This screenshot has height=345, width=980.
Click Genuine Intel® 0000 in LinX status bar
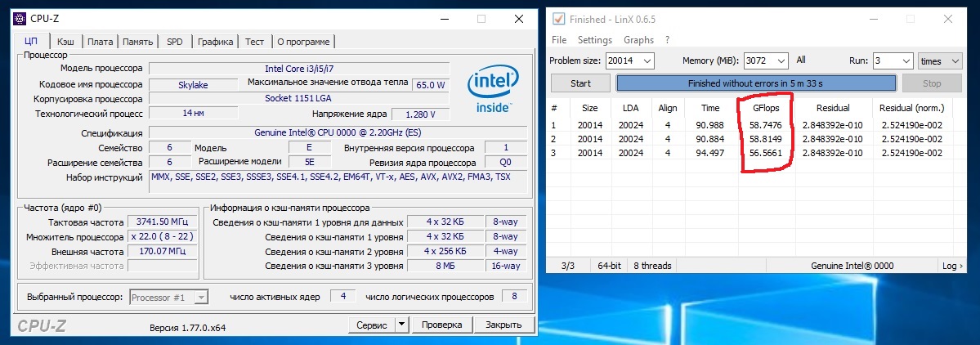852,266
